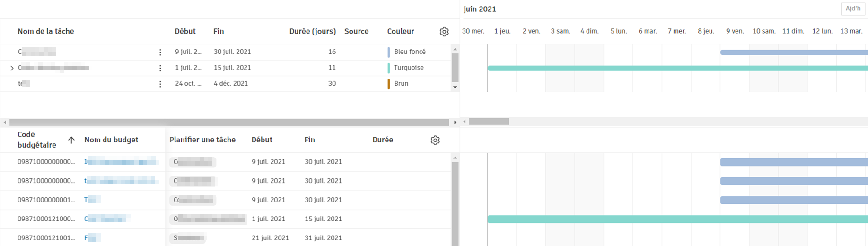The width and height of the screenshot is (868, 246).
Task: Click the Ajd'h today button
Action: (x=852, y=9)
